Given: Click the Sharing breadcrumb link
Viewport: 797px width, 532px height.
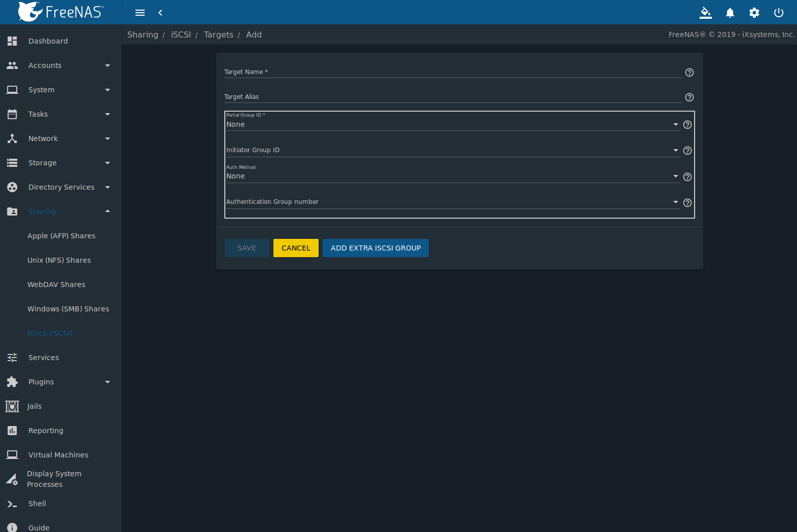Looking at the screenshot, I should 143,34.
